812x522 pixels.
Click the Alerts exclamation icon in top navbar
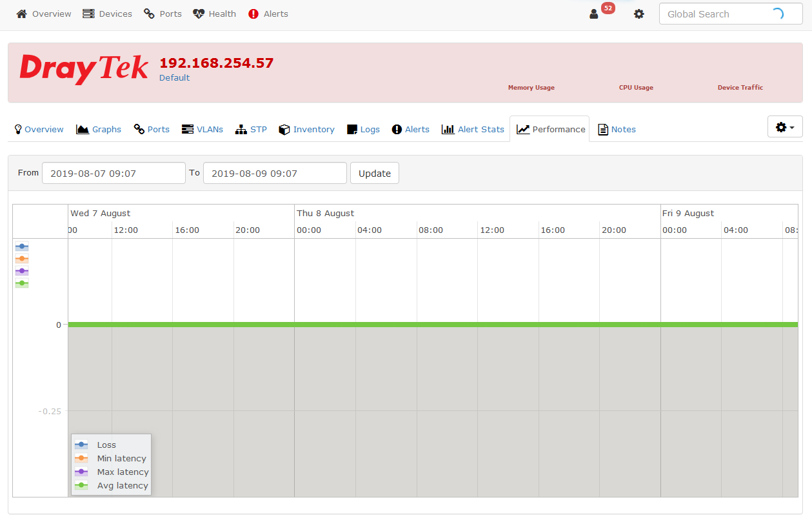[253, 14]
